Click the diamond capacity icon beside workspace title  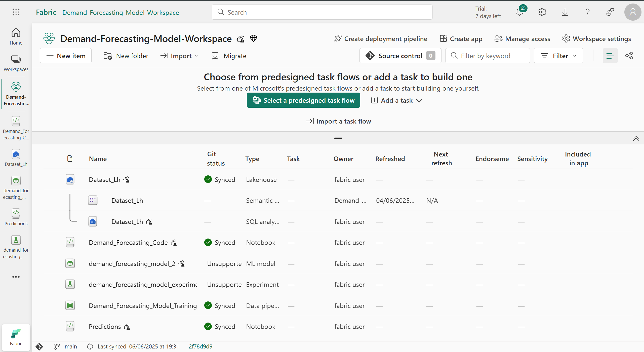point(253,38)
